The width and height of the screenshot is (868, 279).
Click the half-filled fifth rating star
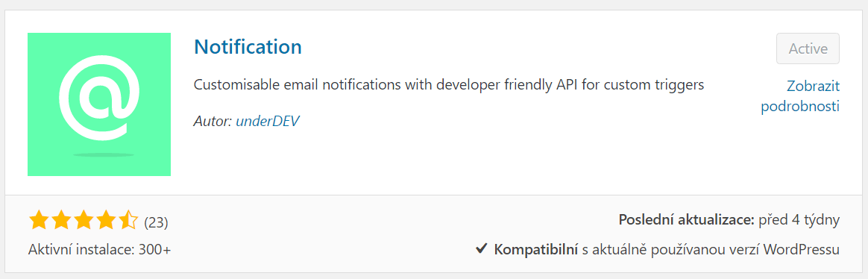128,220
